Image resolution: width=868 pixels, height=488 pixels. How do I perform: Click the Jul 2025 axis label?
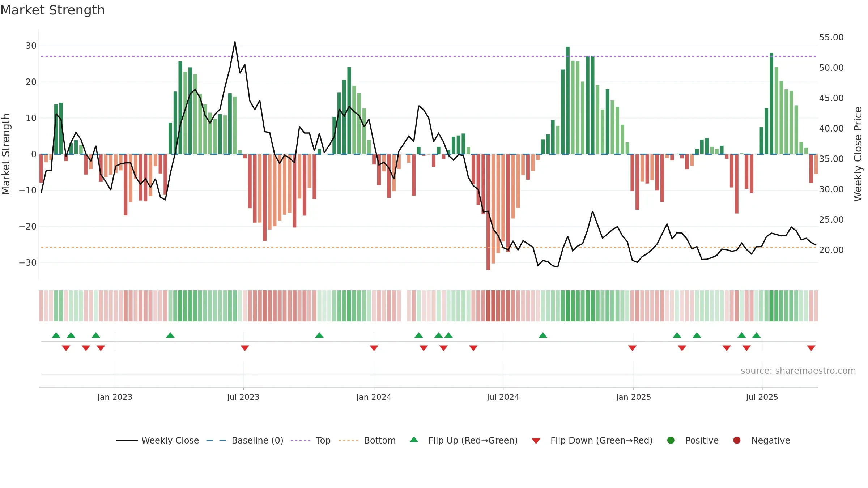coord(762,397)
